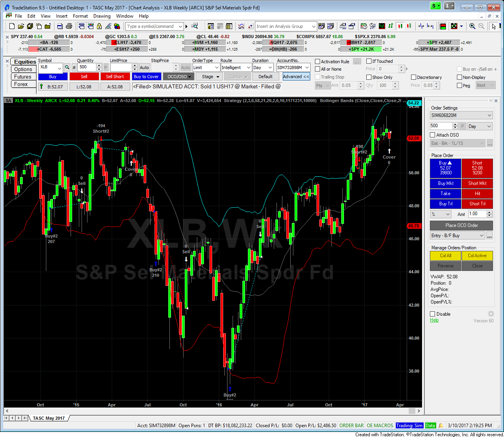
Task: Open the Insert menu
Action: pyautogui.click(x=62, y=16)
